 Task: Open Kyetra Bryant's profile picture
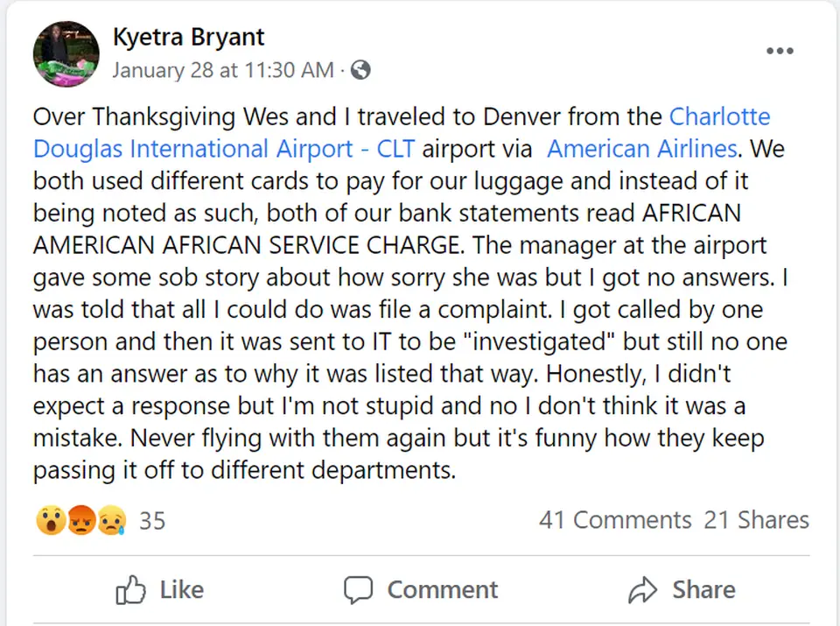[66, 54]
